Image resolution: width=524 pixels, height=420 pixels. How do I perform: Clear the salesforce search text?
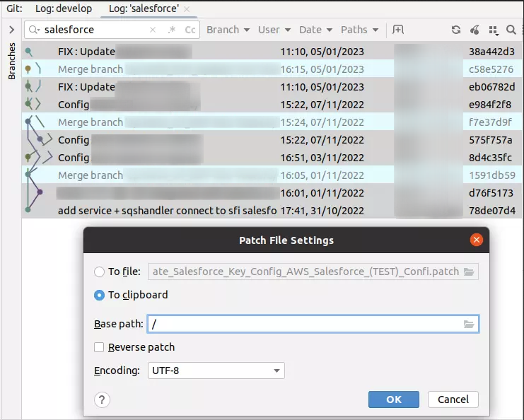[153, 30]
